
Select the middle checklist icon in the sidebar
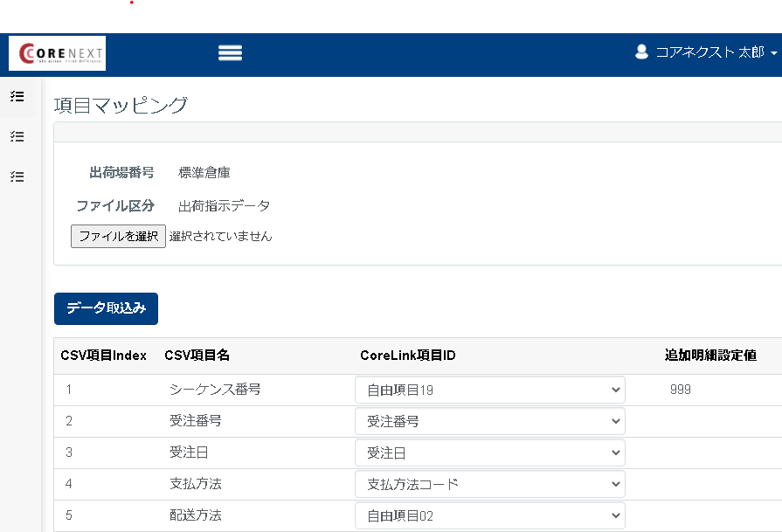(x=16, y=136)
